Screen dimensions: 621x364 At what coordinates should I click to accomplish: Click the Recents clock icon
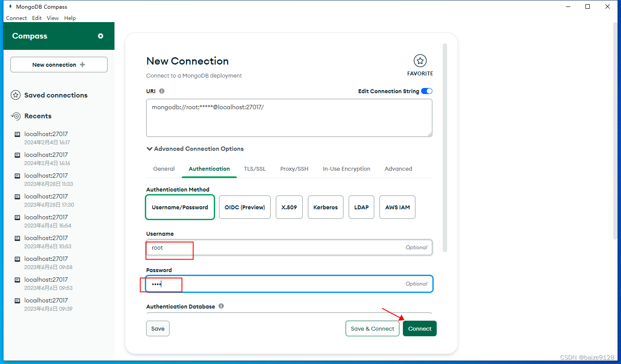[16, 116]
